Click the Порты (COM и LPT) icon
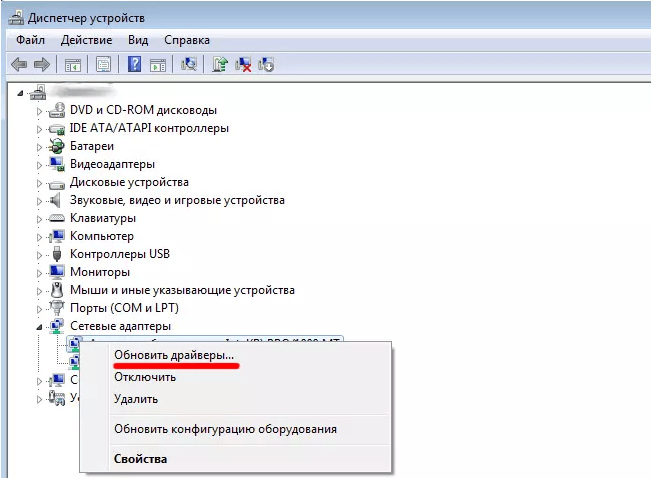Screen dimensions: 656x487 click(57, 308)
